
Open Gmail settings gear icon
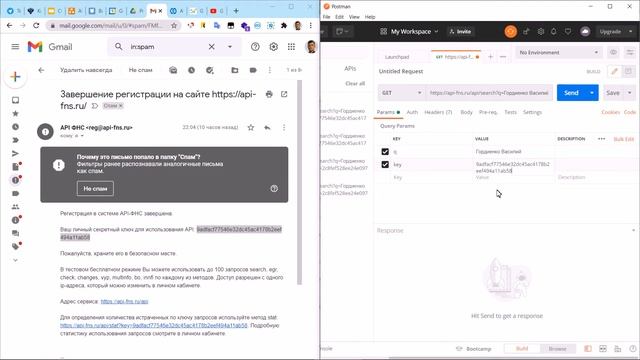pyautogui.click(x=273, y=47)
